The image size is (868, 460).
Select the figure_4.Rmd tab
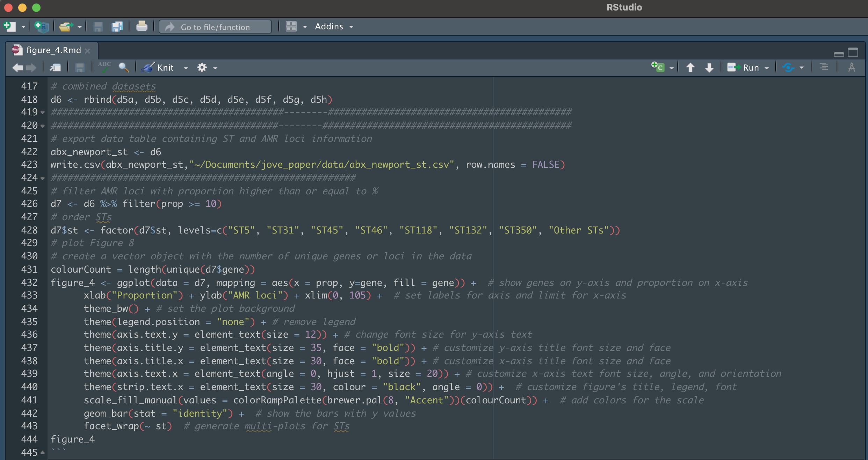pos(53,50)
